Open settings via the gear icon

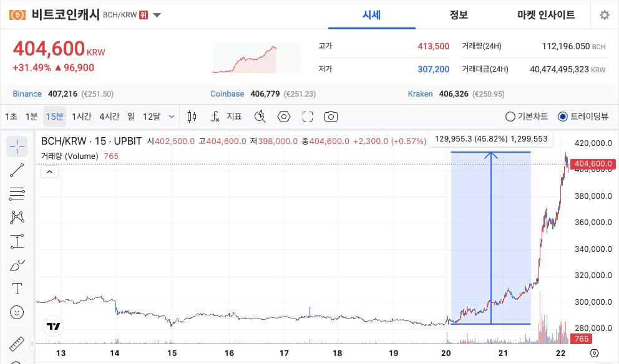pos(605,15)
